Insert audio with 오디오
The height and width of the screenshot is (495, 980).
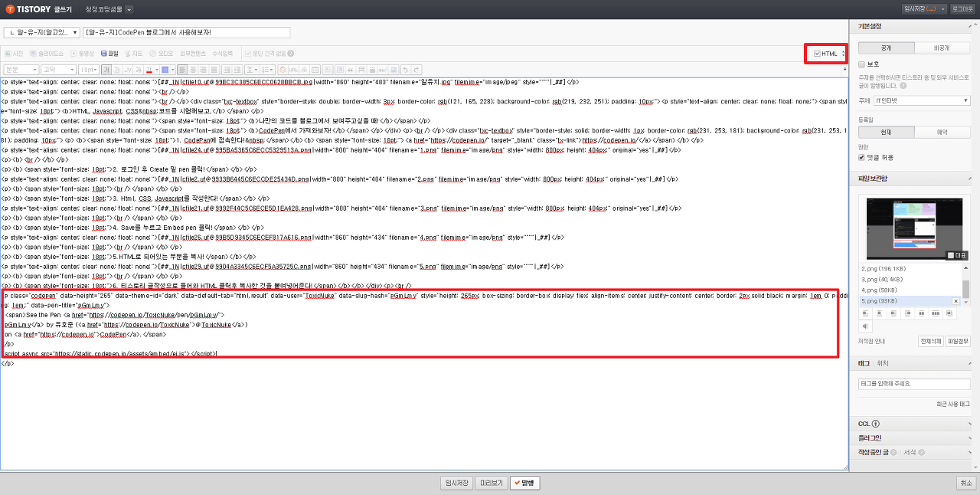(x=162, y=54)
